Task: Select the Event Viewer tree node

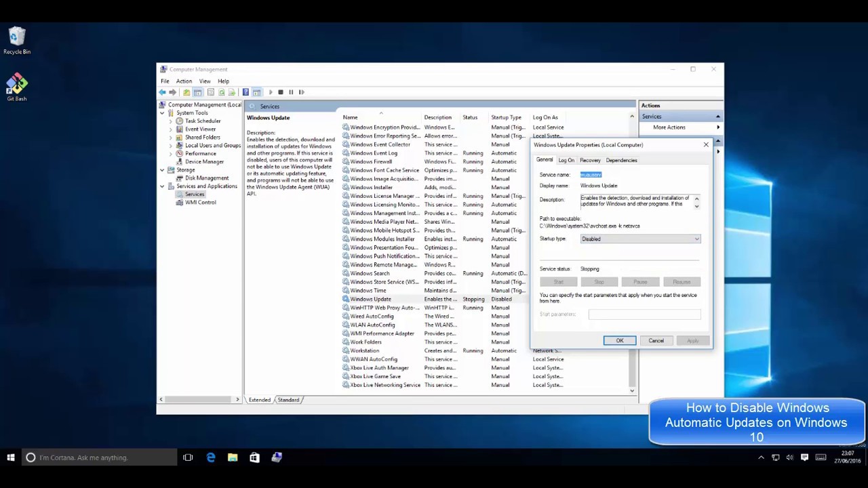Action: [200, 129]
